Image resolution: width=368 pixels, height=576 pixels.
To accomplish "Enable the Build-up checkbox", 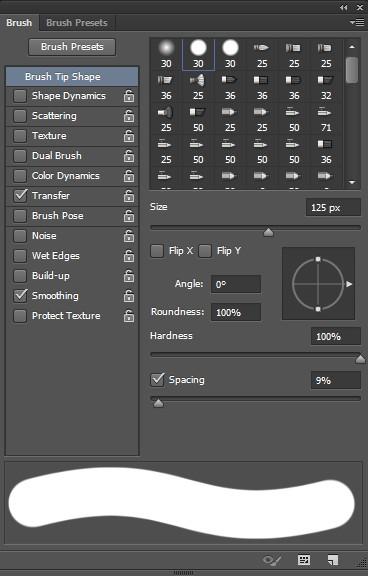I will [x=20, y=276].
